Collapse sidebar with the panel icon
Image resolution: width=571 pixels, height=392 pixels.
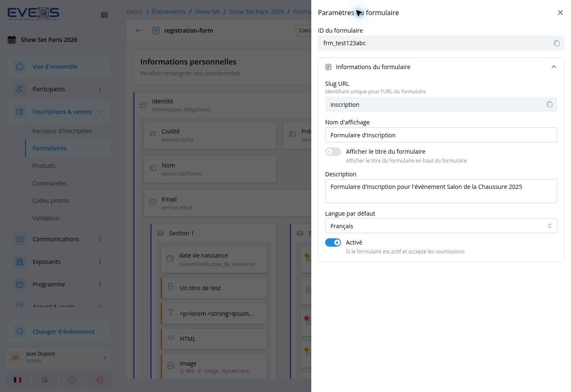104,15
